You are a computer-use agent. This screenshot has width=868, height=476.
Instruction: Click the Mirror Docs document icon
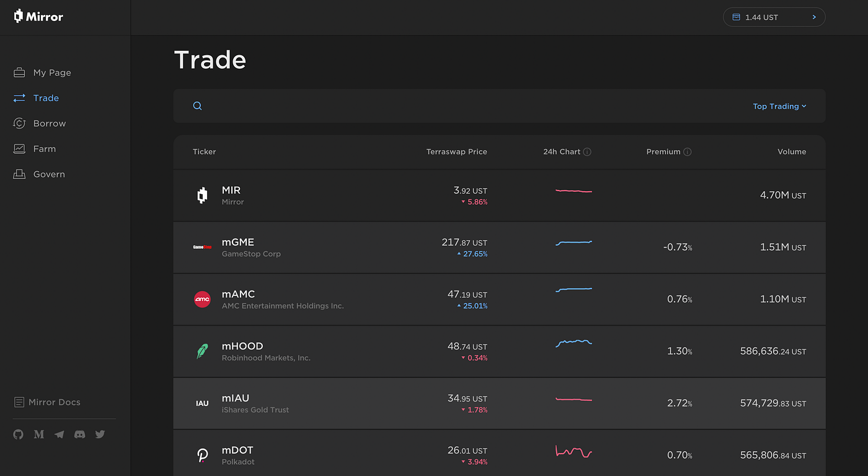coord(19,402)
